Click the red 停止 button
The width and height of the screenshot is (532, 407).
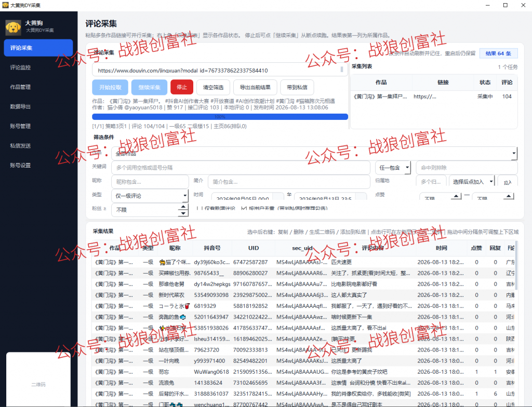[182, 87]
